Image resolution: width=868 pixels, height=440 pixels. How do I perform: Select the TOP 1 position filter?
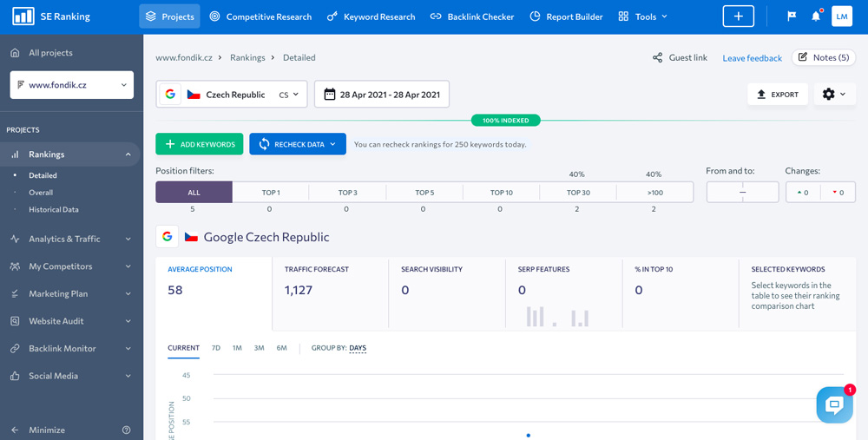point(271,193)
